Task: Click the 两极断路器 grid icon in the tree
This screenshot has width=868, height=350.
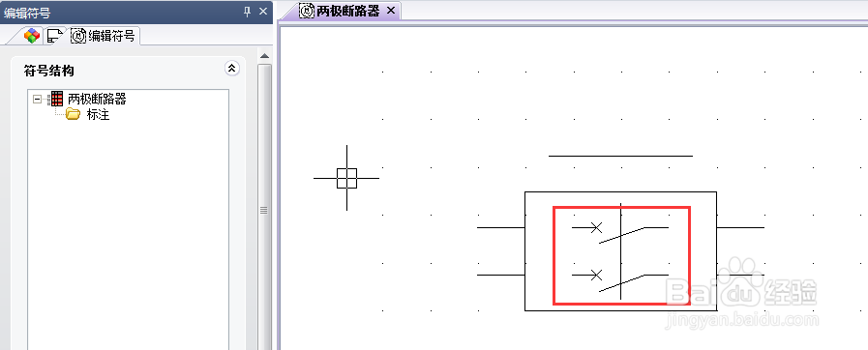Action: [x=56, y=99]
